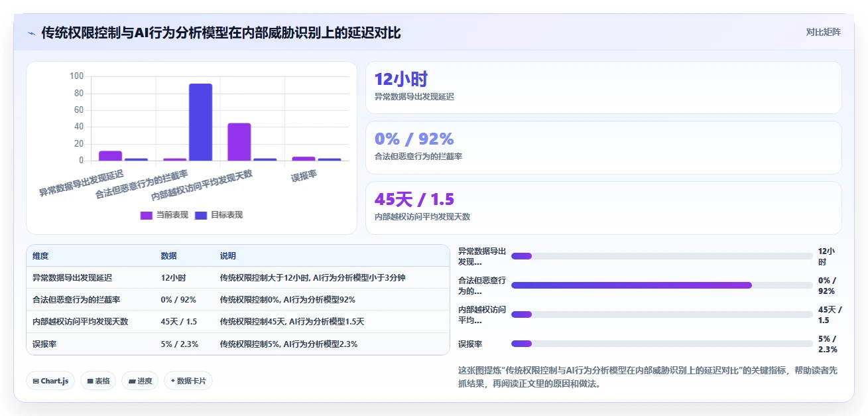868x416 pixels.
Task: Click the 表格 tag chip
Action: point(98,381)
